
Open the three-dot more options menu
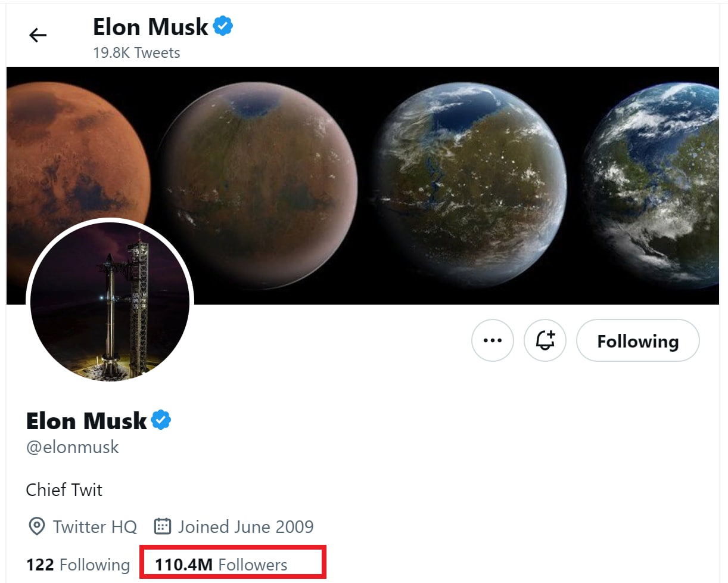tap(492, 340)
